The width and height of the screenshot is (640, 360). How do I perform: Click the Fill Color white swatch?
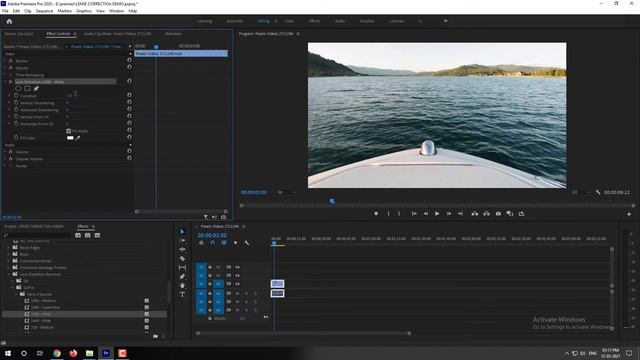click(70, 138)
